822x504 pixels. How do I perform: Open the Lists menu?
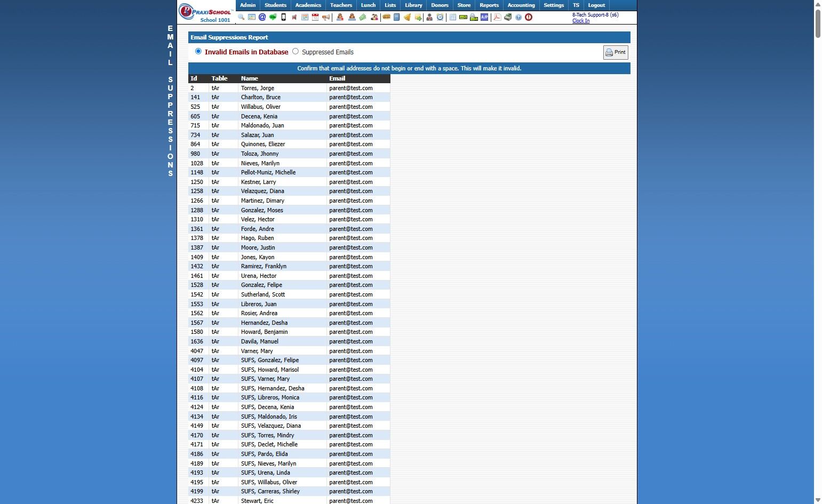coord(390,5)
